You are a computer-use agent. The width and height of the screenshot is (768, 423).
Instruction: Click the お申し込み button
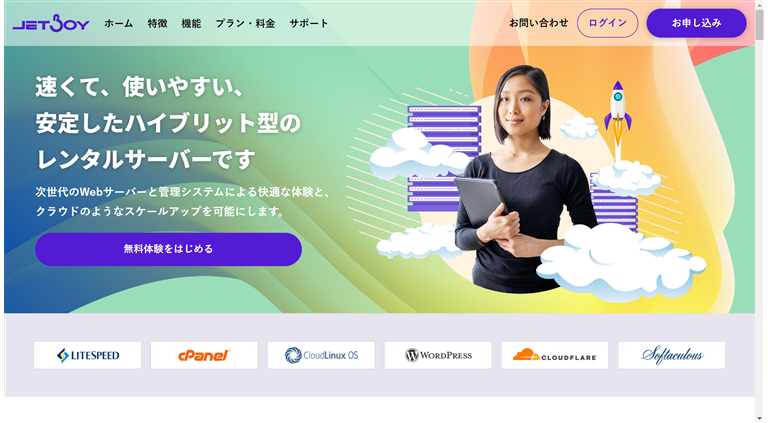pos(696,23)
